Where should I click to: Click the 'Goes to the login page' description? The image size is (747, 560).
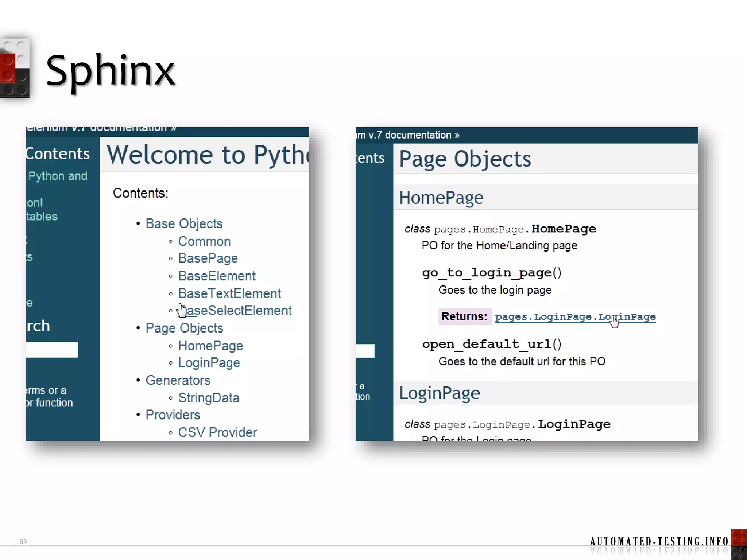[x=495, y=290]
